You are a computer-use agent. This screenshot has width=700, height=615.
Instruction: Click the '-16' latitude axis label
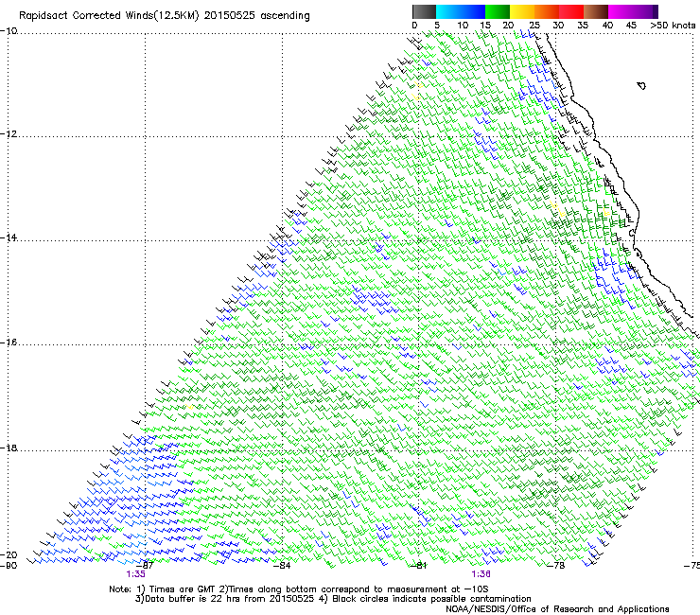click(9, 343)
